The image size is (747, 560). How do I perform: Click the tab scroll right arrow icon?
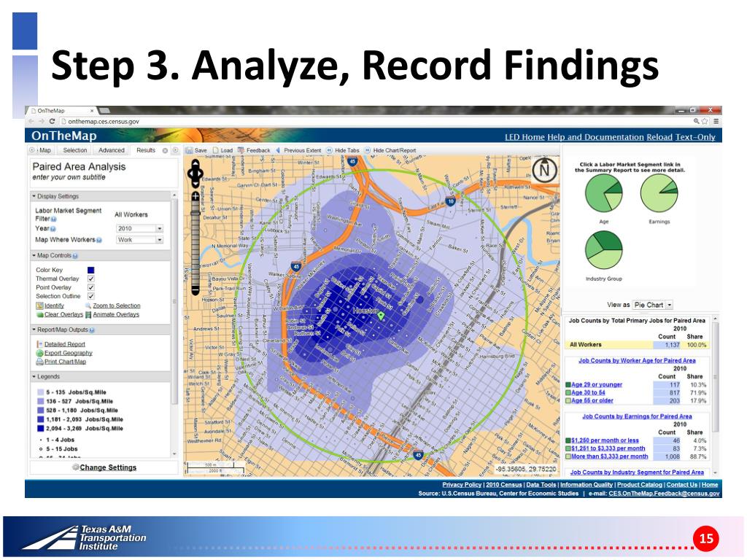pyautogui.click(x=175, y=150)
